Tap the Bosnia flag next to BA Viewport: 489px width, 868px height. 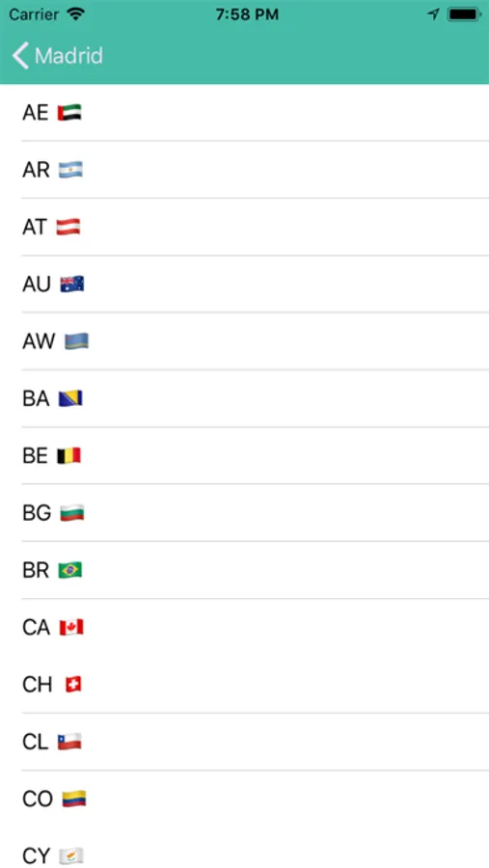[x=70, y=398]
